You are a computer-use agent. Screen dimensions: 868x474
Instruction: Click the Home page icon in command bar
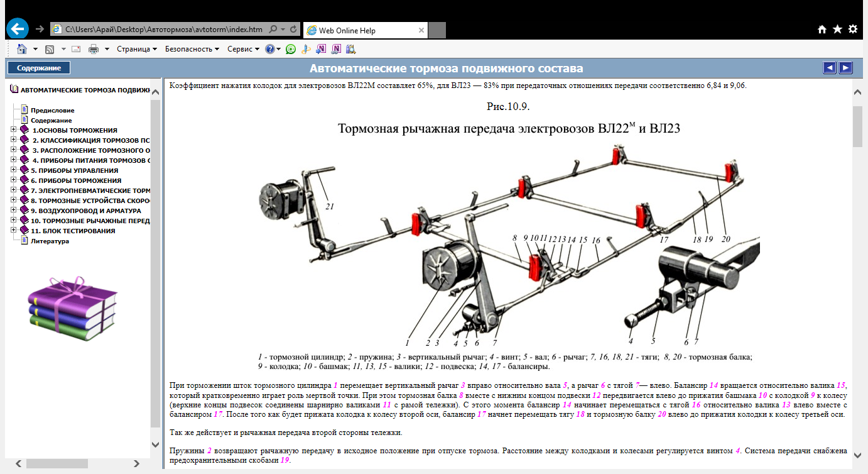[22, 48]
